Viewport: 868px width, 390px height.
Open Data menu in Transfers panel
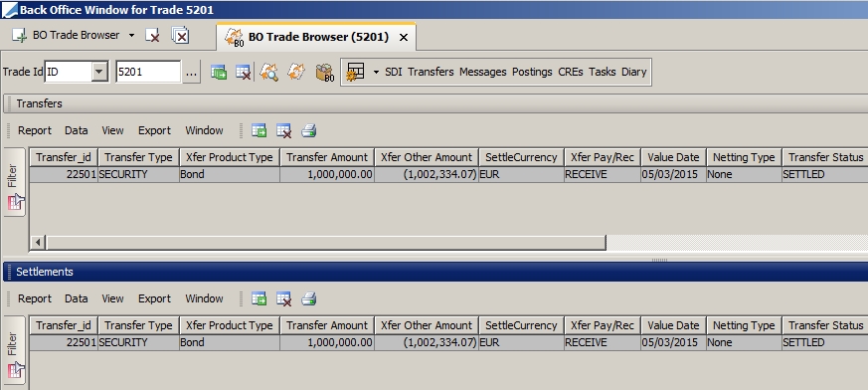coord(76,130)
